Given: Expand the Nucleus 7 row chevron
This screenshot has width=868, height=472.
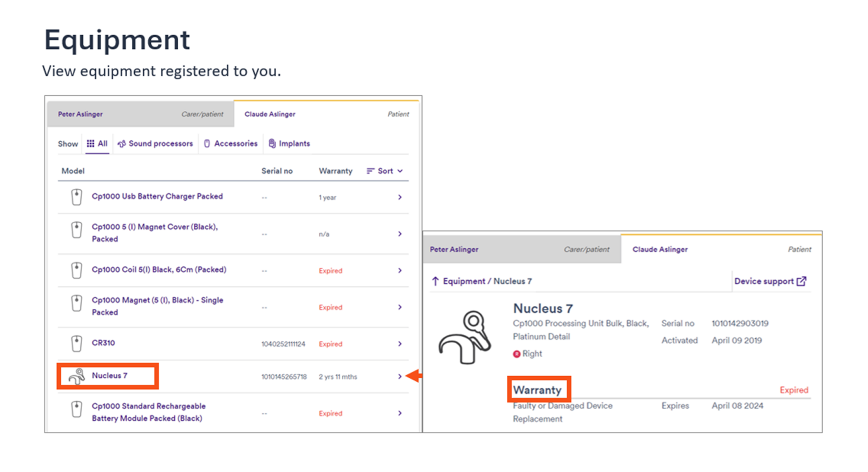Looking at the screenshot, I should point(399,376).
